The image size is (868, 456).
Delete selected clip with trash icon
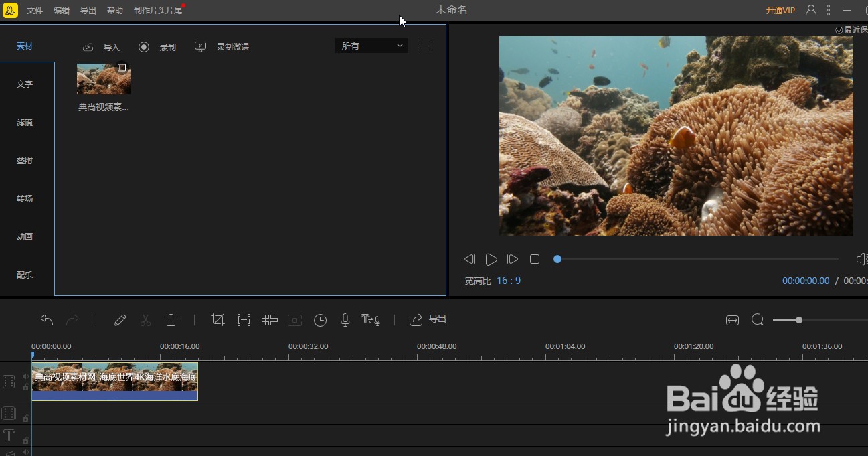tap(171, 320)
